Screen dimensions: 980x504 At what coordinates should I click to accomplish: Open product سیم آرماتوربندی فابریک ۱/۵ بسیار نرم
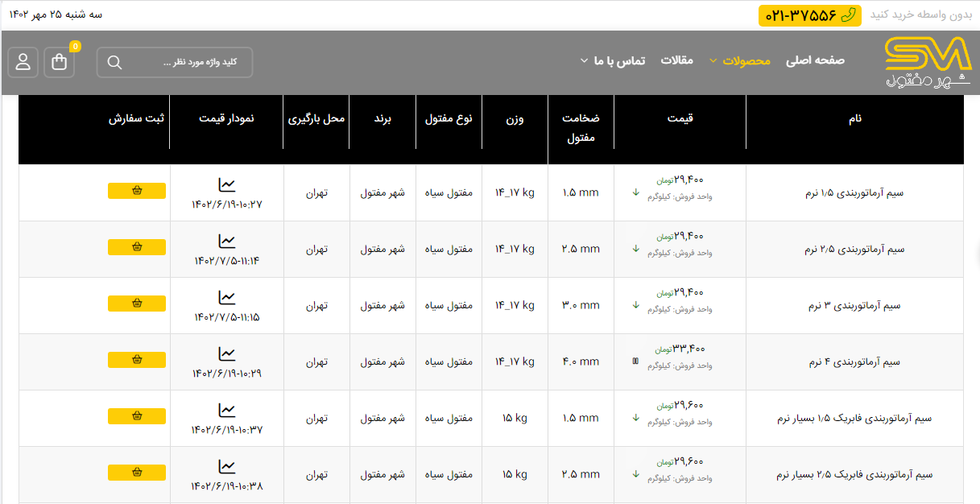854,419
